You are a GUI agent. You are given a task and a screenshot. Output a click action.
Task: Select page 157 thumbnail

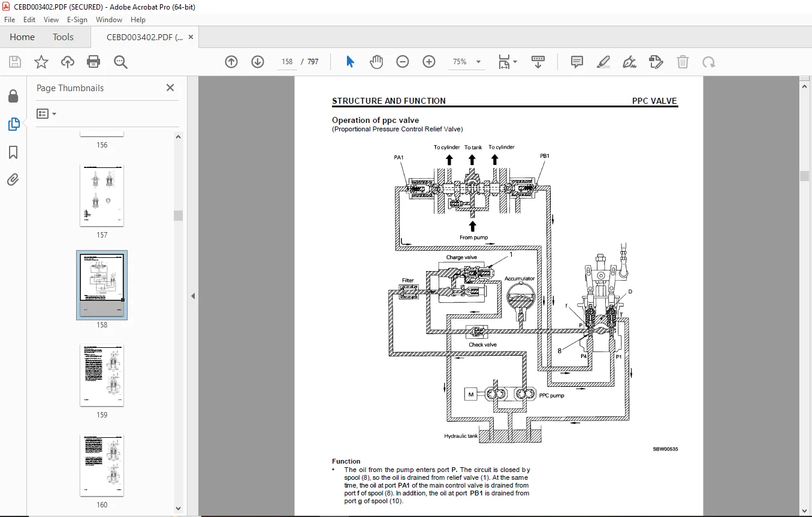coord(102,196)
